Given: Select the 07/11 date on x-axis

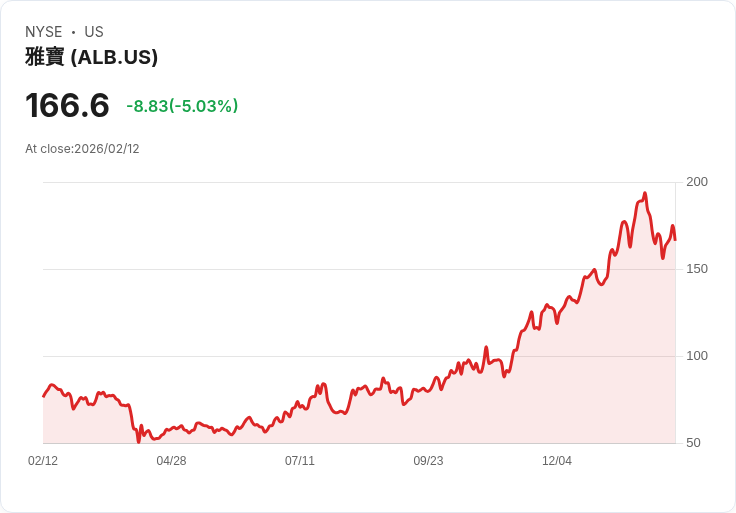Looking at the screenshot, I should coord(300,461).
